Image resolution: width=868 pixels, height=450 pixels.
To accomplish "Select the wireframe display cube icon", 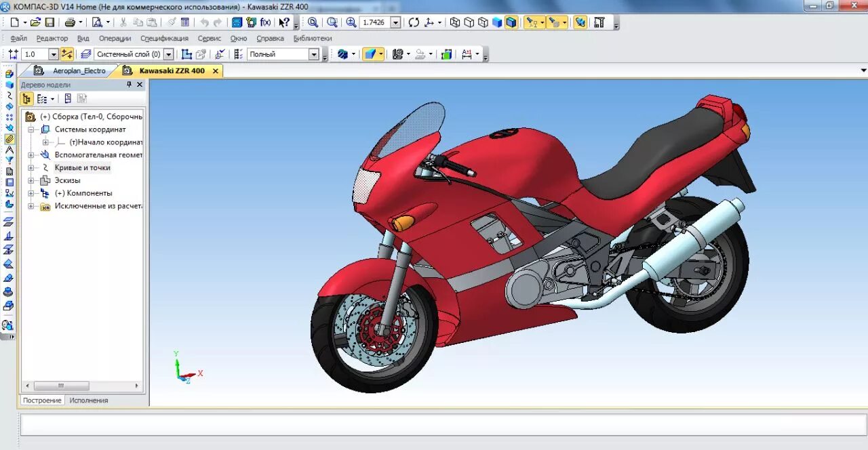I will click(455, 22).
